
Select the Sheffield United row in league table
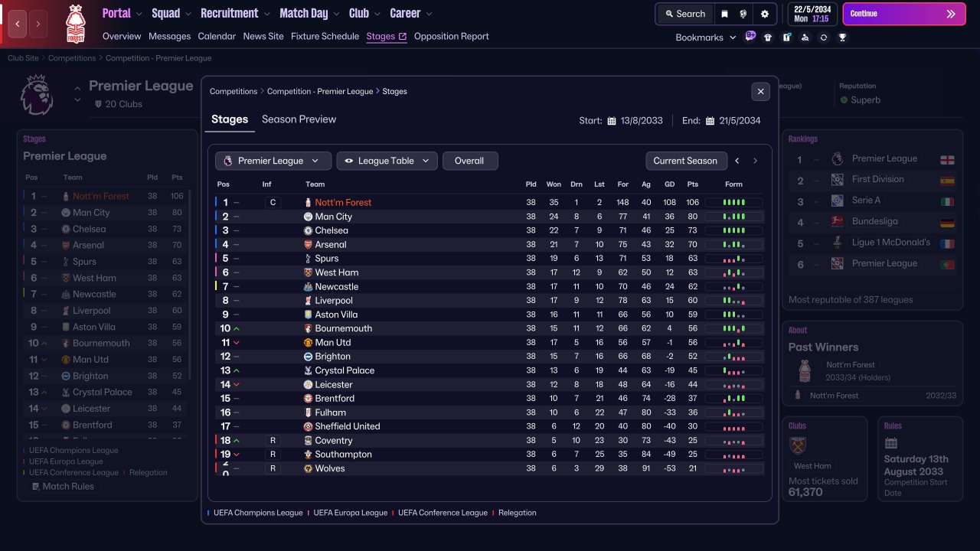click(490, 426)
